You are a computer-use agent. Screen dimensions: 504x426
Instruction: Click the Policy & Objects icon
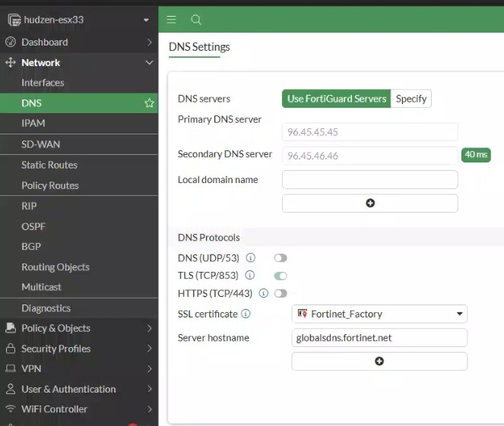click(x=11, y=328)
